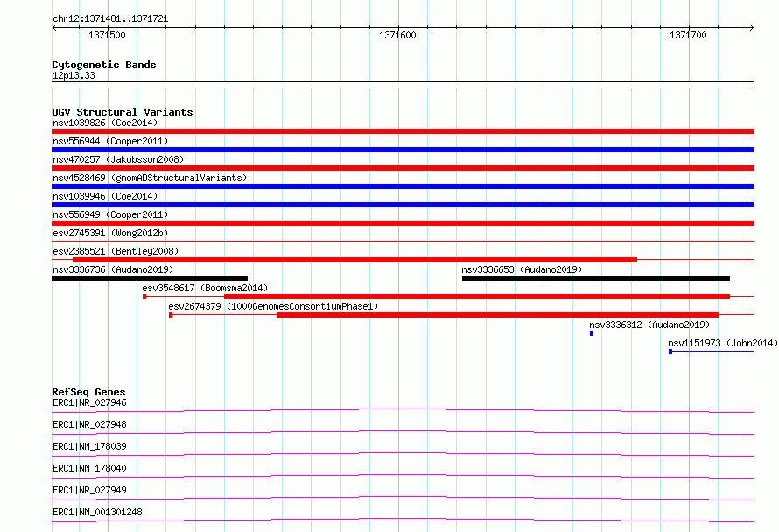
Task: Click the DGV Structural Variants track title
Action: (x=123, y=112)
